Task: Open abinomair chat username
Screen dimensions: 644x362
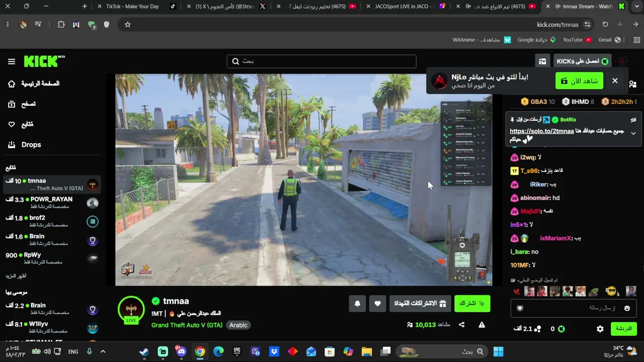Action: [x=535, y=198]
